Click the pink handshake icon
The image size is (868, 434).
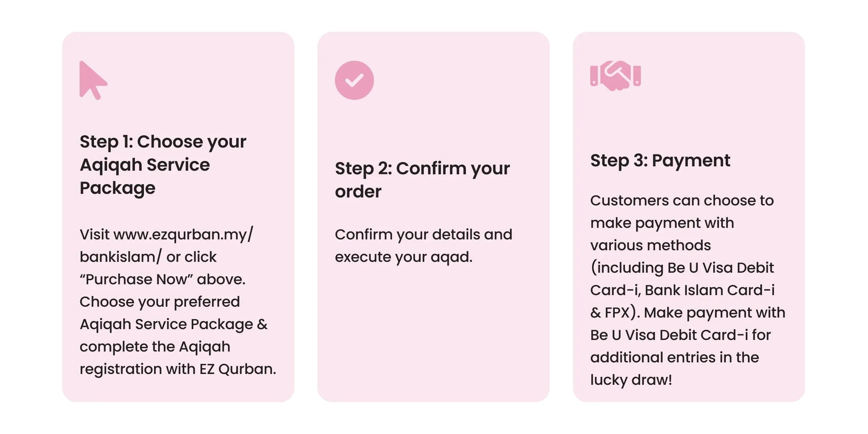(x=615, y=76)
